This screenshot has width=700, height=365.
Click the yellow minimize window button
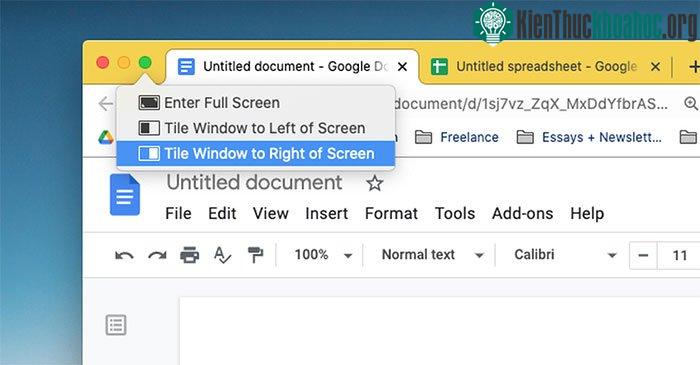(124, 62)
